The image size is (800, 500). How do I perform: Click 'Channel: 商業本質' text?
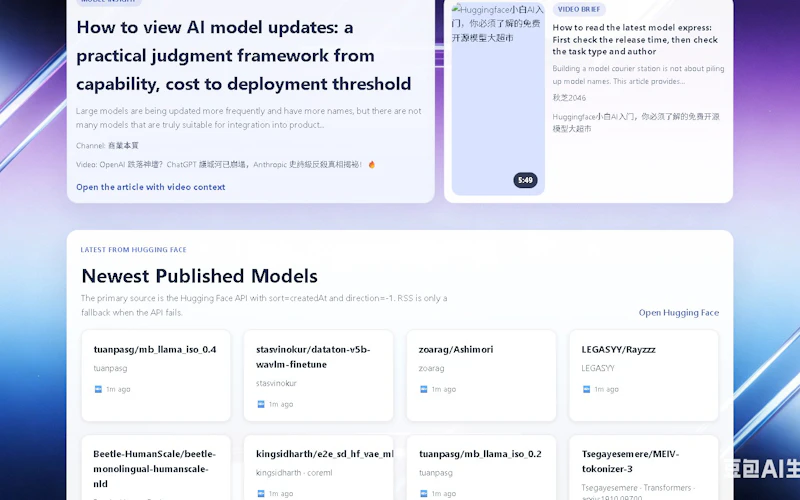tap(107, 146)
